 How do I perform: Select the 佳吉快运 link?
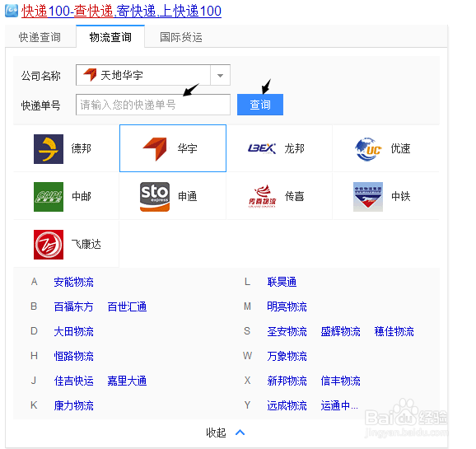[x=73, y=381]
